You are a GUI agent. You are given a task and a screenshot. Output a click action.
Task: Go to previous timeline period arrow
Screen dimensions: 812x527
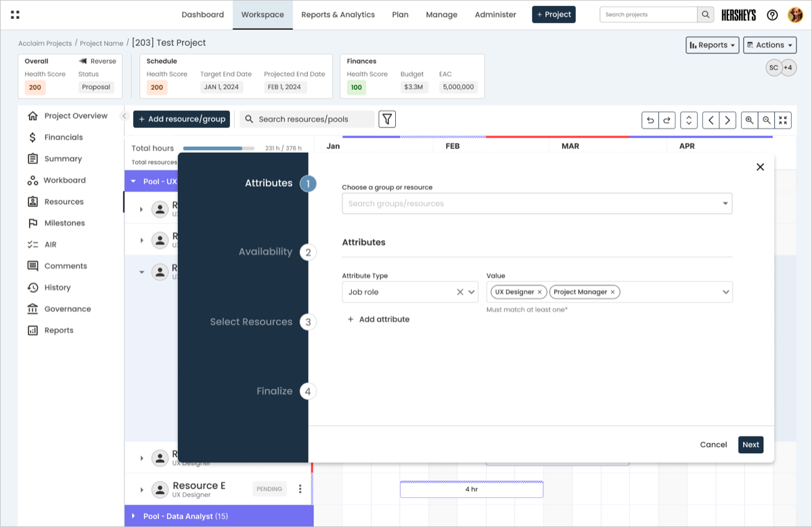point(710,120)
